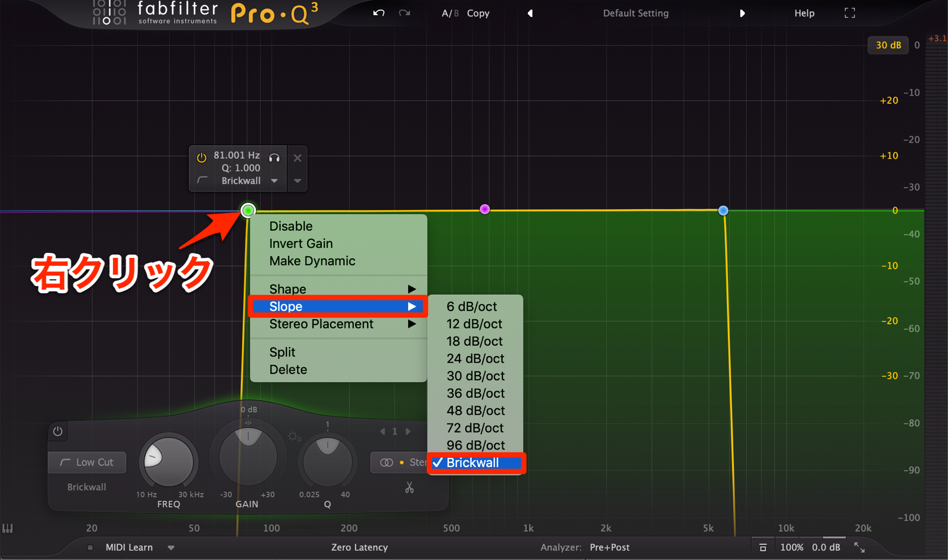Viewport: 948px width, 560px height.
Task: Click the low cut shape icon in info box
Action: [202, 180]
